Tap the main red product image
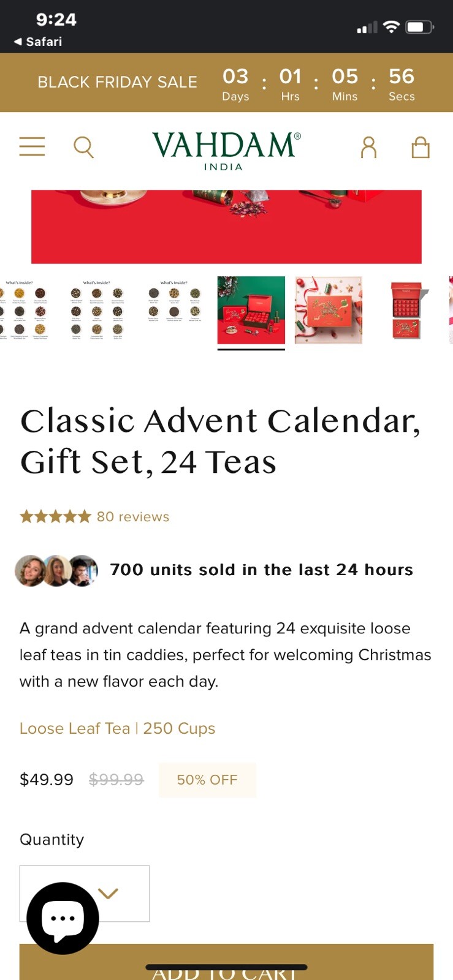453x980 pixels. 226,227
